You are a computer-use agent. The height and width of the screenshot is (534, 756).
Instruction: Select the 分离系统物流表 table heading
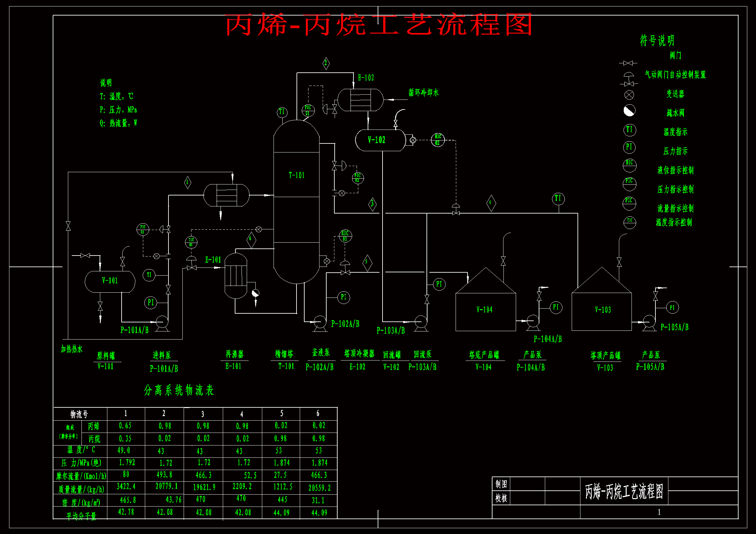(179, 390)
